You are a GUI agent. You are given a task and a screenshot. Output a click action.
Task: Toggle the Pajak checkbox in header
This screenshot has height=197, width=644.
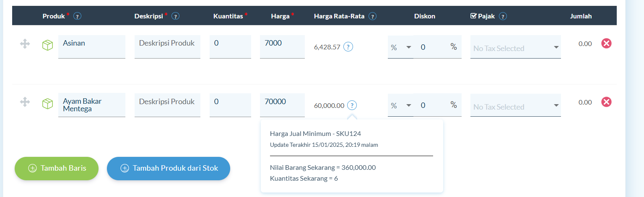click(474, 16)
